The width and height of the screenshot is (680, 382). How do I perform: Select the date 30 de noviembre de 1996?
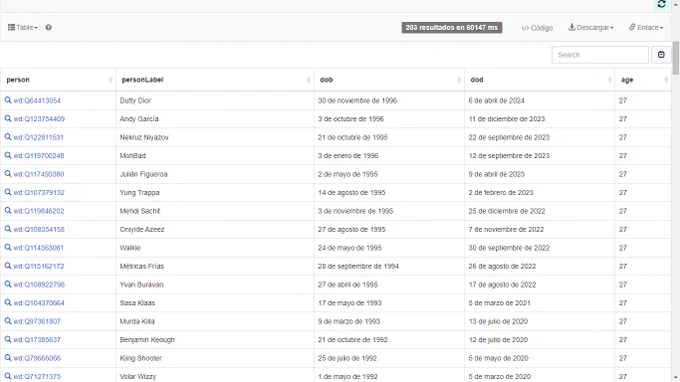357,101
